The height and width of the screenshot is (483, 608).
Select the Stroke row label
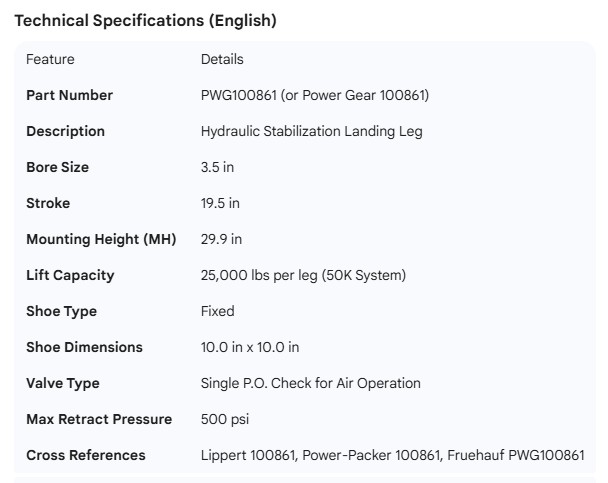pos(48,203)
